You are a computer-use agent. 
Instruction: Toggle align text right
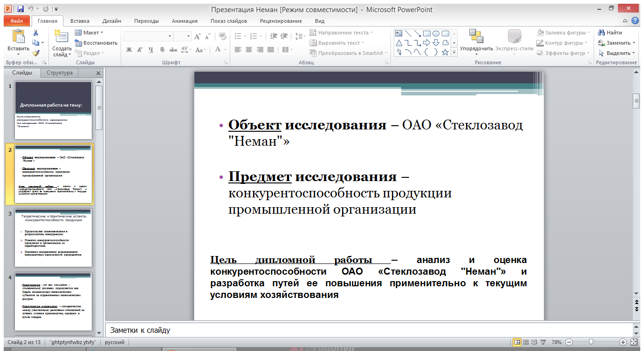(x=260, y=50)
